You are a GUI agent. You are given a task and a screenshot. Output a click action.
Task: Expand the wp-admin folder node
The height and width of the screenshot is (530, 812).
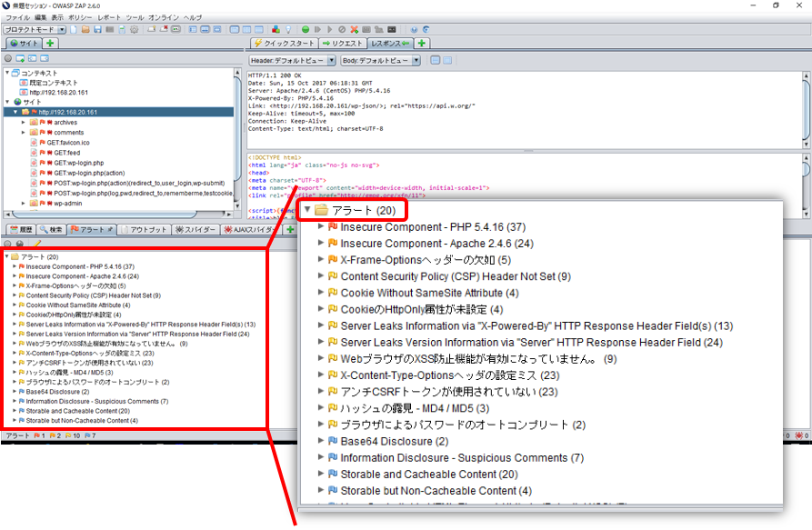tap(24, 204)
